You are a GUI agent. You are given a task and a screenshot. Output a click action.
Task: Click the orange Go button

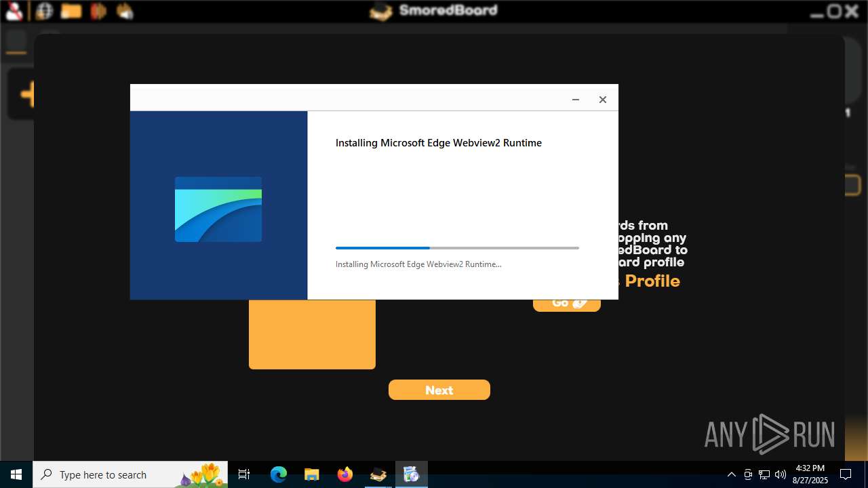click(567, 305)
